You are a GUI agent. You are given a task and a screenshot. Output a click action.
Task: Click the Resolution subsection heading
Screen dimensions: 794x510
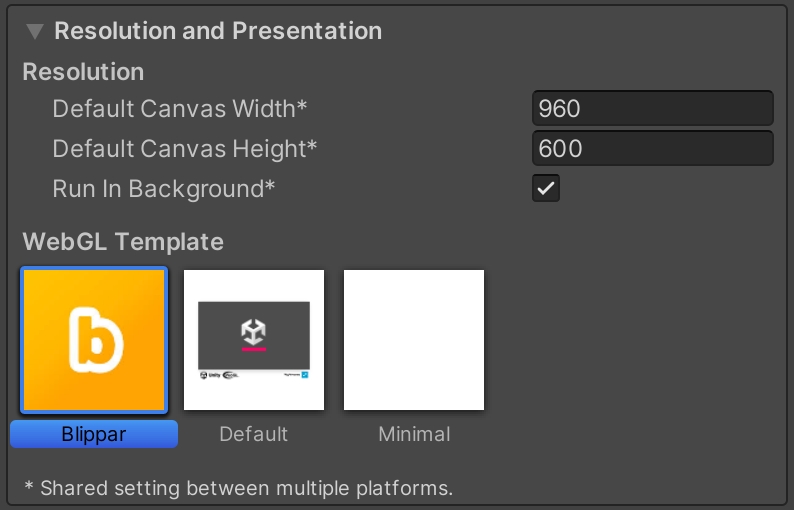click(x=83, y=72)
